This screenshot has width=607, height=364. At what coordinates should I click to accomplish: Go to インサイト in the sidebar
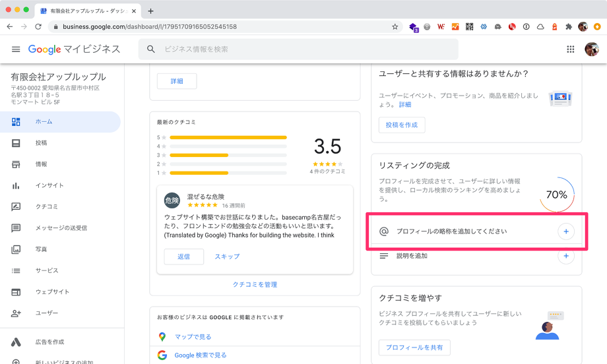(x=49, y=186)
